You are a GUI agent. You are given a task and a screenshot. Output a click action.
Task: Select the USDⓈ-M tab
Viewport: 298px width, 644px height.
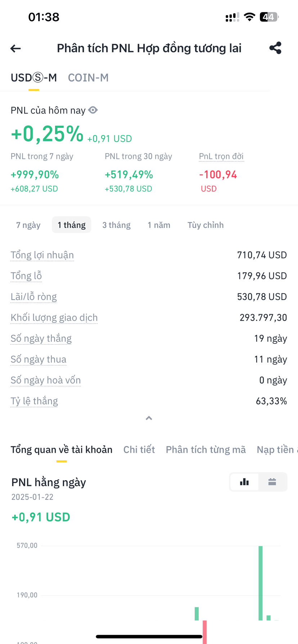pos(34,78)
